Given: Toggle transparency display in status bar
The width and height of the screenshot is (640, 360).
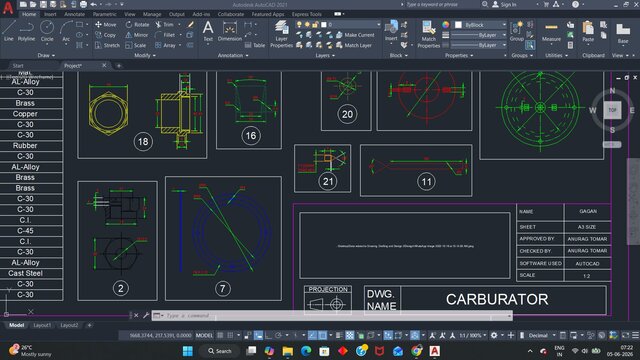Looking at the screenshot, I should tap(350, 336).
